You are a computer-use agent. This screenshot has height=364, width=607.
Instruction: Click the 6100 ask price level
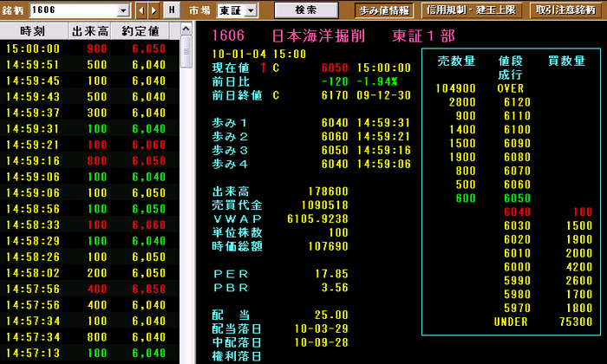(517, 130)
